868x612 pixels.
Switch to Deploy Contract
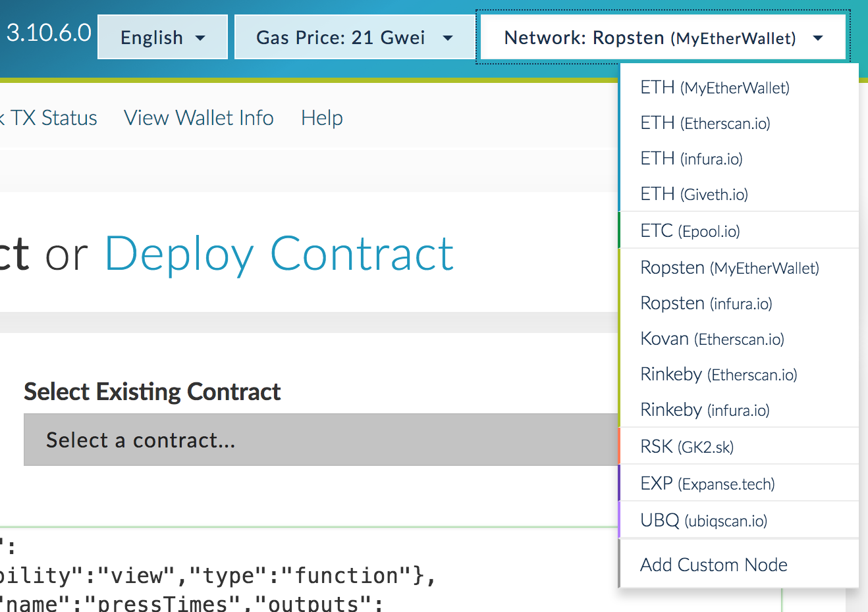[279, 253]
